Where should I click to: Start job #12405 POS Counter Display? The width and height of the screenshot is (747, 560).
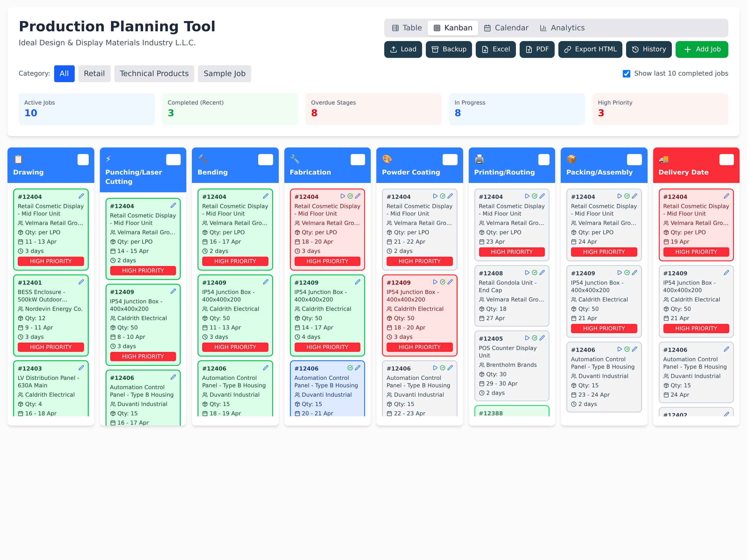click(527, 338)
